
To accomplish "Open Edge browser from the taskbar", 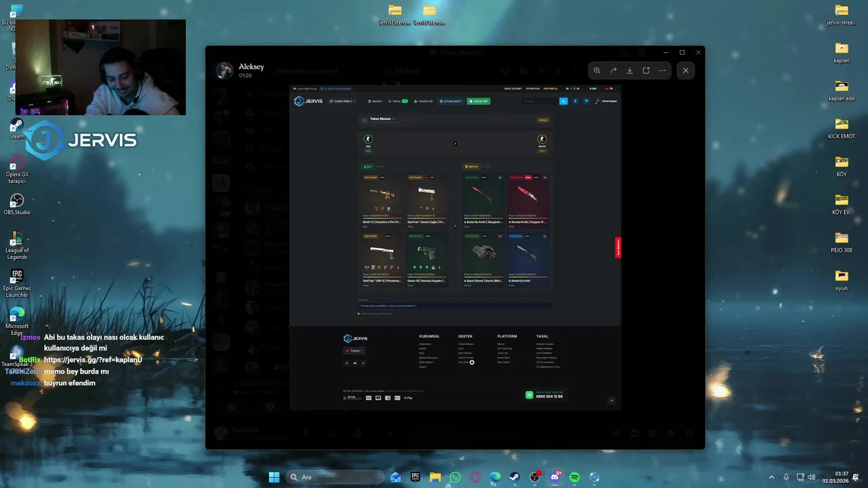I will pos(495,477).
